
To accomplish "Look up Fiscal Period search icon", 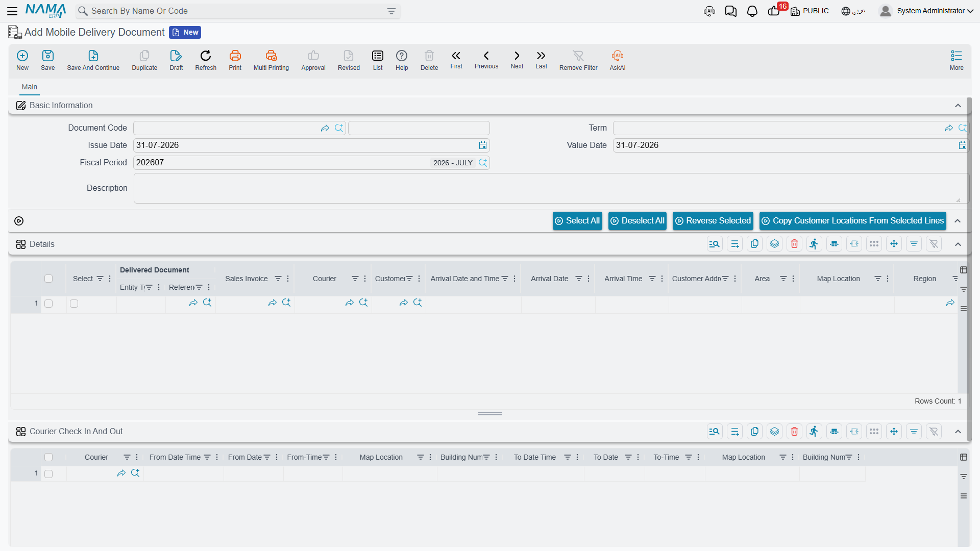I will 483,163.
